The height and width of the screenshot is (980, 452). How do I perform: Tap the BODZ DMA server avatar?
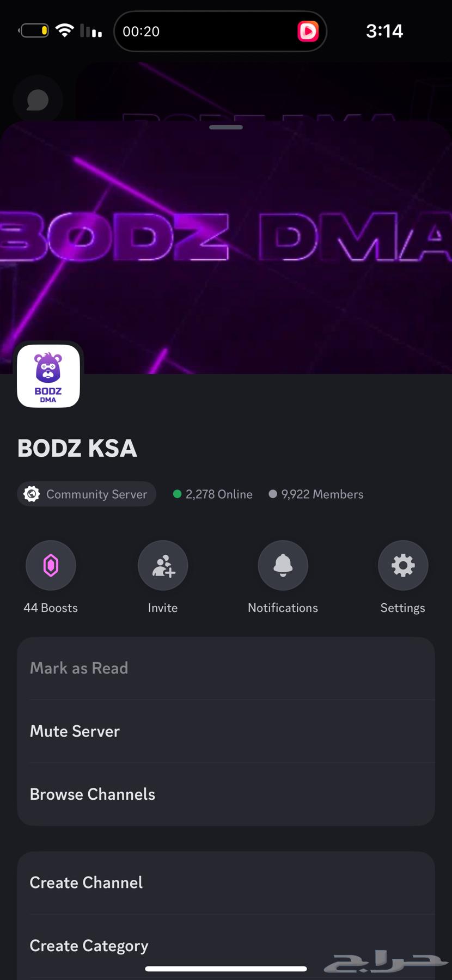48,376
